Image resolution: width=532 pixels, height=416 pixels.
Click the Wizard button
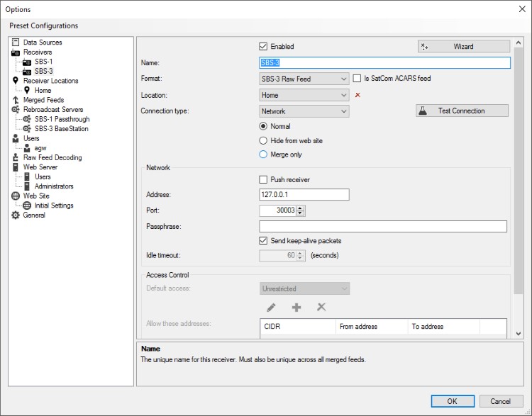(464, 47)
